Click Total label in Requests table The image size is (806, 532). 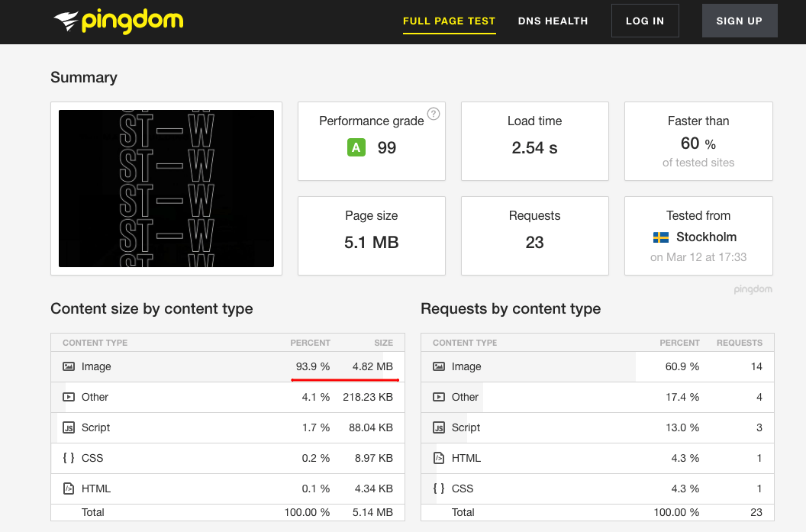coord(463,512)
